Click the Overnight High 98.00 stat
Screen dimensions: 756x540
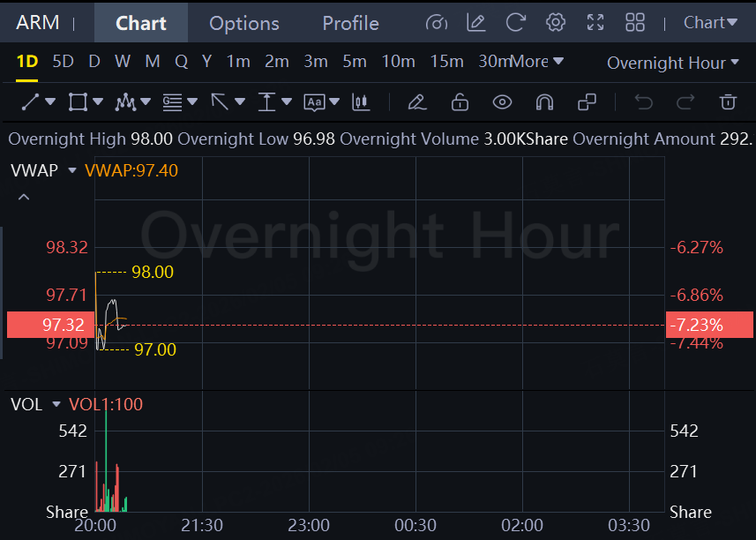(90, 139)
